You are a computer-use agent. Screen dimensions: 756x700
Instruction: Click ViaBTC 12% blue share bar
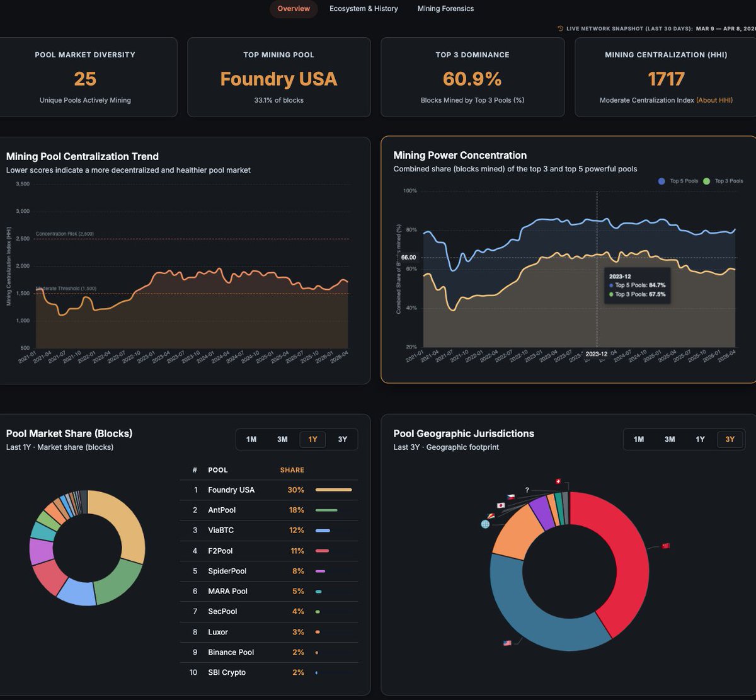(x=323, y=530)
